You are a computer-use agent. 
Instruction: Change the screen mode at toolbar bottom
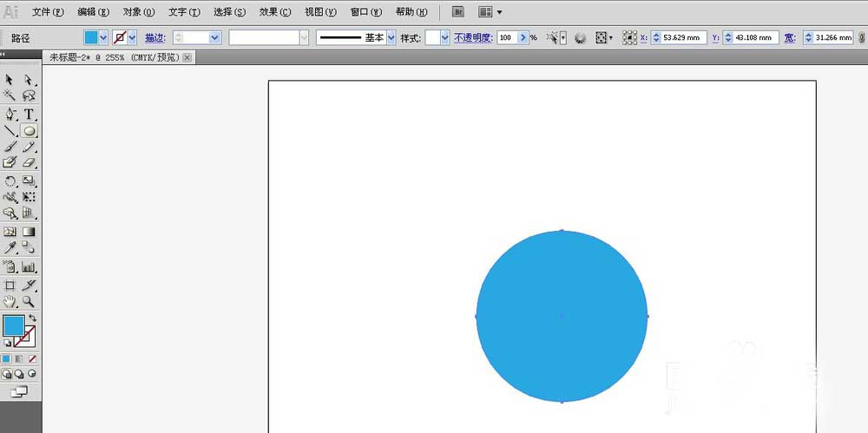[19, 391]
